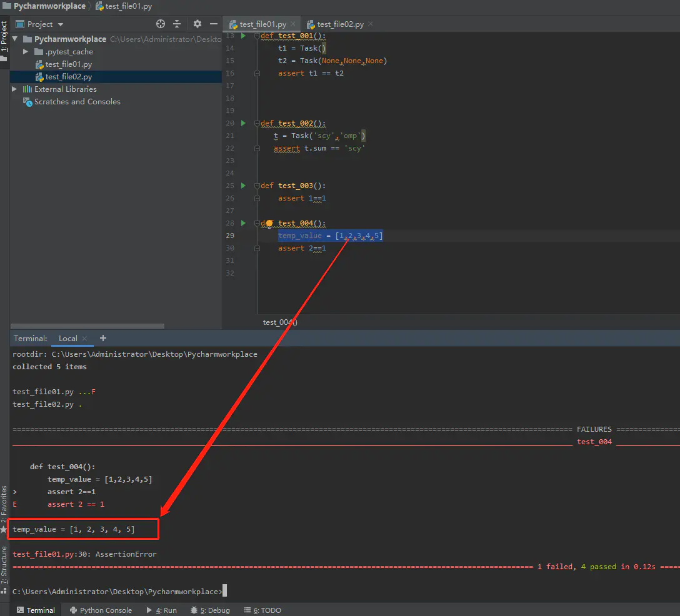Open the 6: TODO tool window

pyautogui.click(x=262, y=610)
